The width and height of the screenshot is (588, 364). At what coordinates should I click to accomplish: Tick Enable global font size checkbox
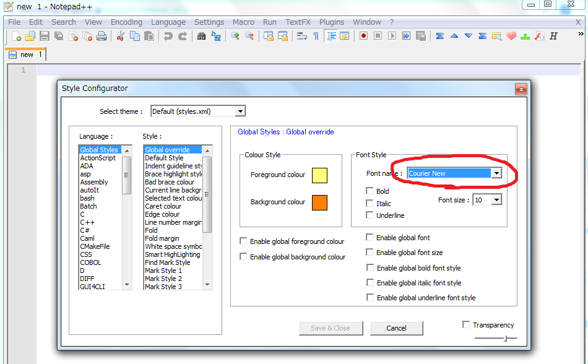pyautogui.click(x=370, y=253)
